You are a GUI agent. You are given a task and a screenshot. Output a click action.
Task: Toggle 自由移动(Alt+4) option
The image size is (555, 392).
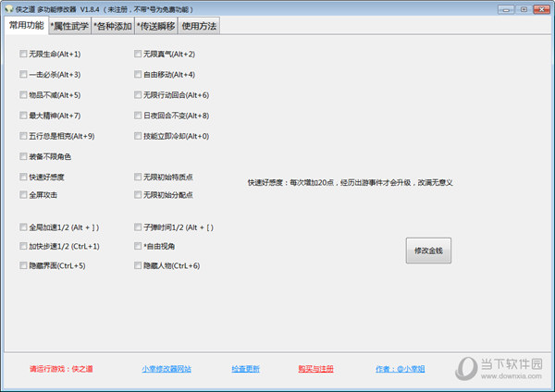tap(138, 74)
